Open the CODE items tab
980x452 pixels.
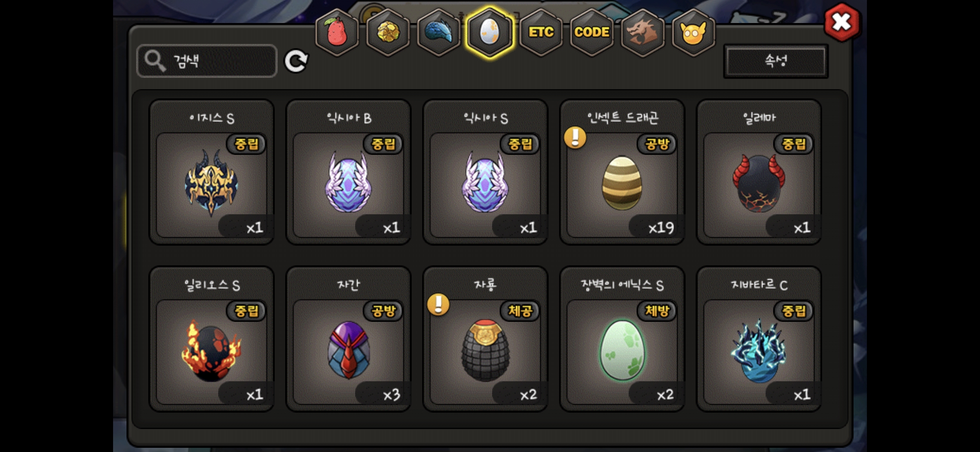(x=592, y=33)
